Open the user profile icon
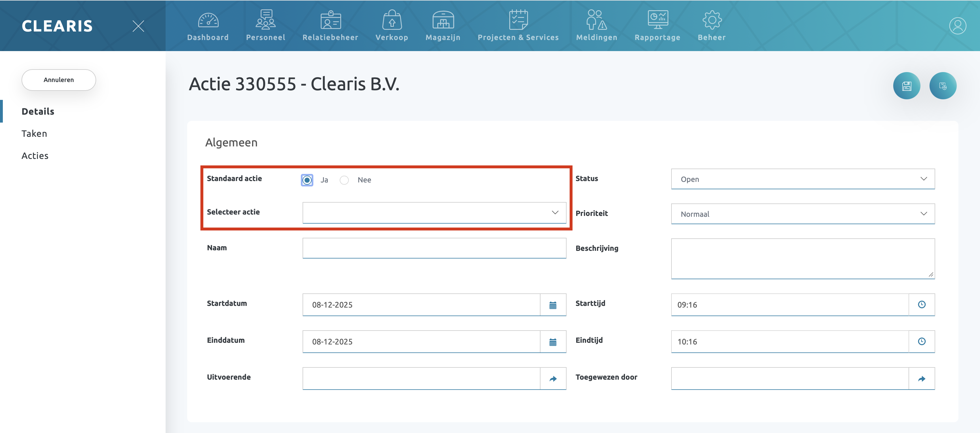Viewport: 980px width, 433px height. click(957, 26)
